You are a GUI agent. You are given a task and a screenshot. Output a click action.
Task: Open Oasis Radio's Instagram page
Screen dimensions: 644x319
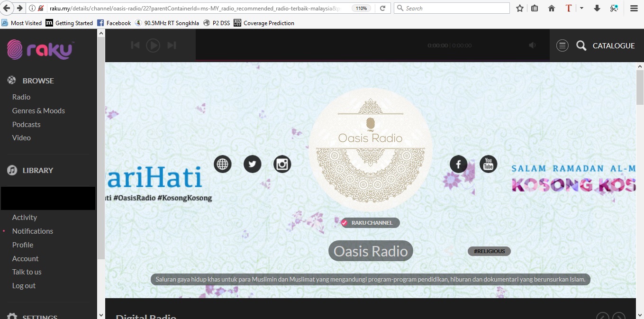(282, 164)
